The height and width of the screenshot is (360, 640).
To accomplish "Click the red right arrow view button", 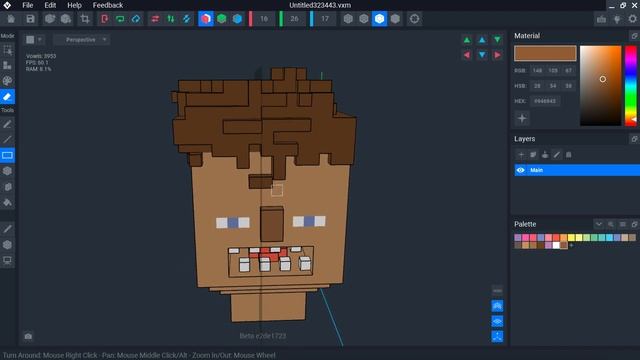I will coord(497,55).
